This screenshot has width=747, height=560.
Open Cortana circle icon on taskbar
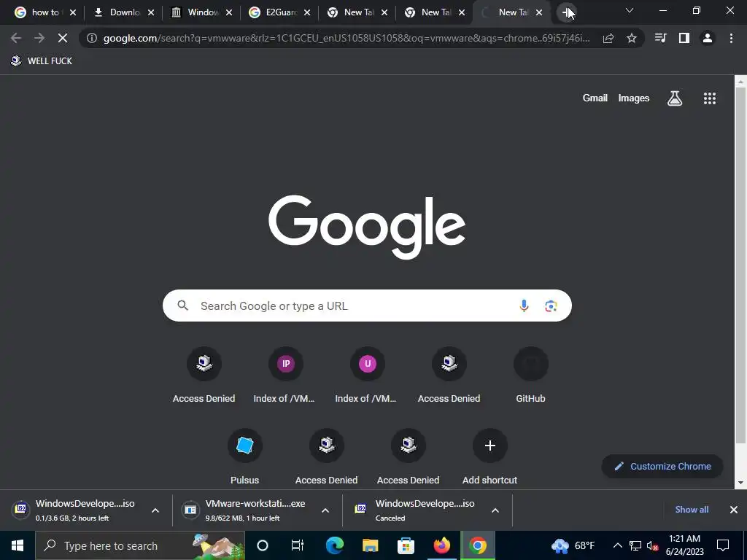click(263, 545)
